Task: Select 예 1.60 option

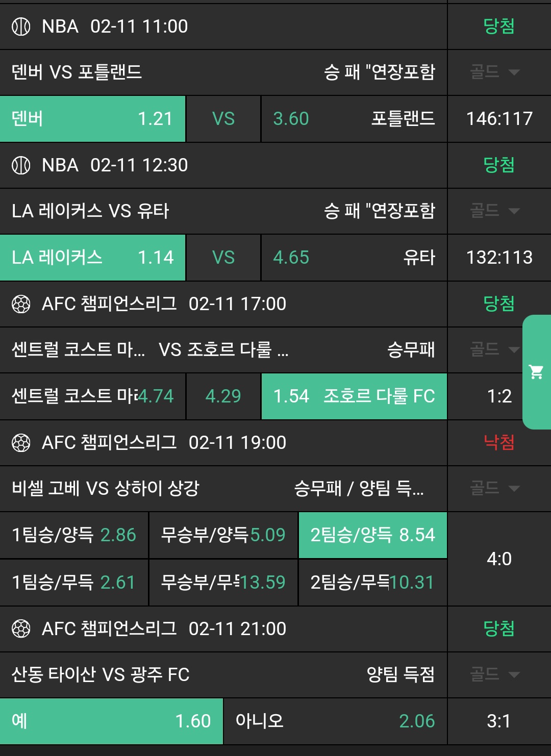Action: [111, 721]
